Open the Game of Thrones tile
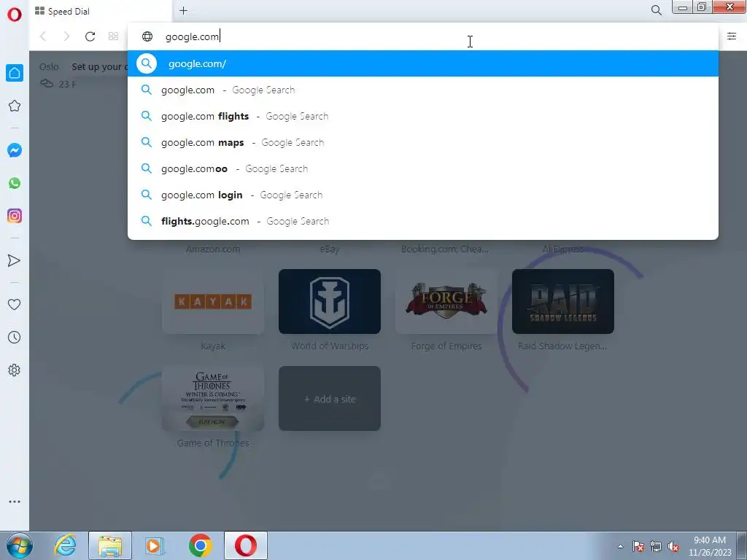Viewport: 747px width, 560px height. click(x=213, y=399)
